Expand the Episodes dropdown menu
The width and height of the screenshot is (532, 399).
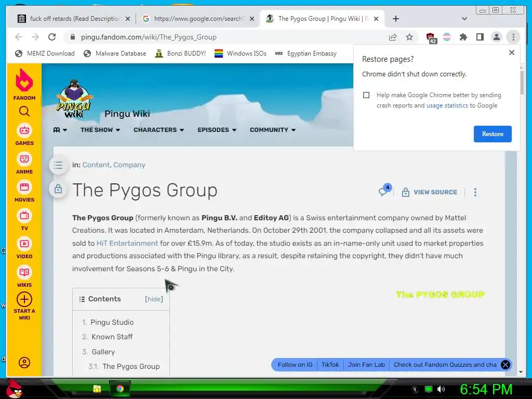(x=217, y=130)
